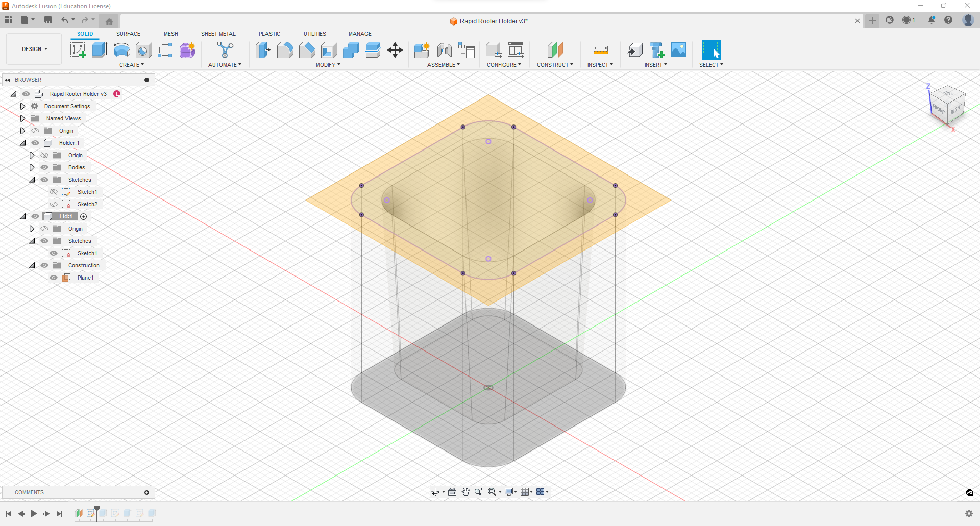Image resolution: width=980 pixels, height=526 pixels.
Task: Select the Create Sketch tool
Action: 78,50
